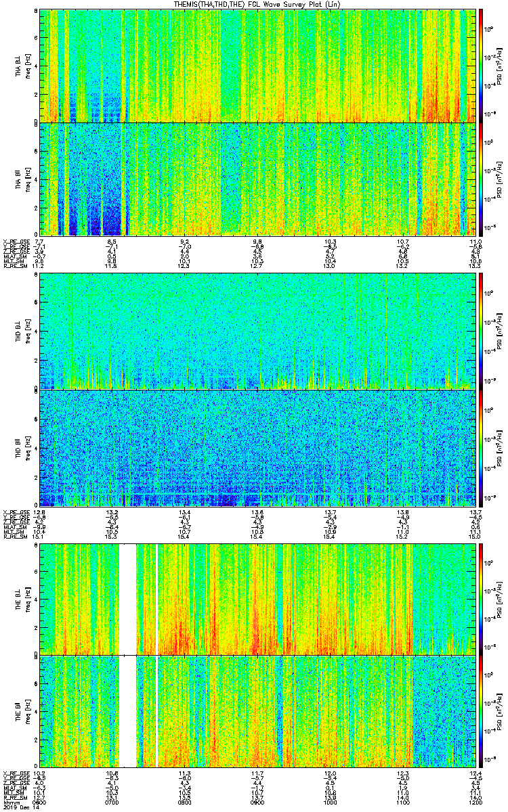Click the 0800 time tick label
The width and height of the screenshot is (508, 812).
[x=184, y=803]
